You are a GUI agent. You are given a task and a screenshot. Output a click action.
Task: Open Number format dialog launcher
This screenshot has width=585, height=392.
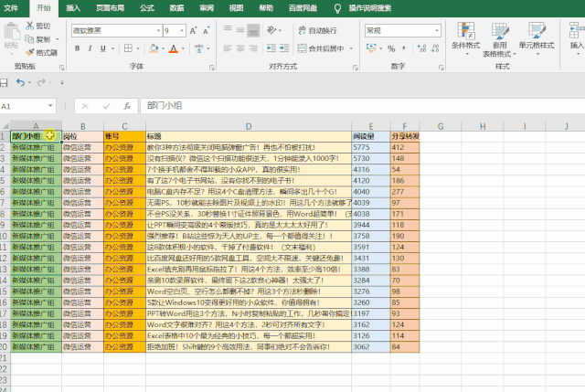pyautogui.click(x=441, y=68)
